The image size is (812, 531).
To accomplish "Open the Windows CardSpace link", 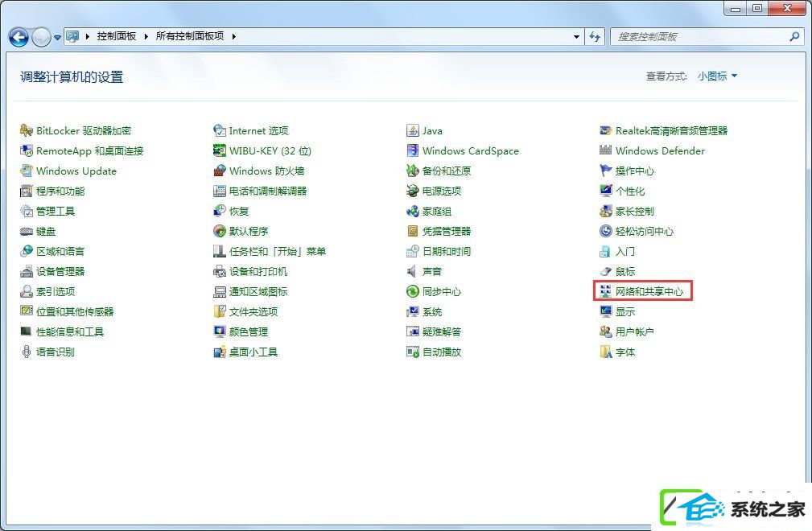I will (470, 151).
